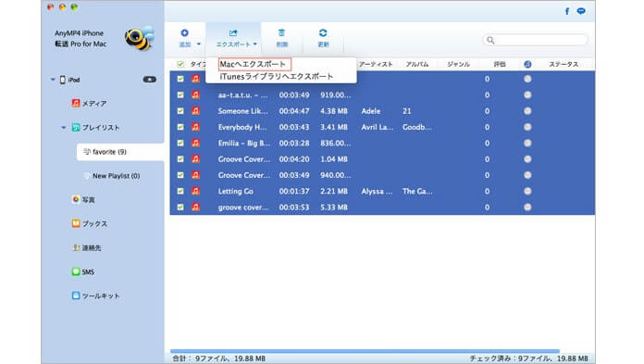
Task: Uncheck the aa-t.a.t.u. song checkbox
Action: point(180,95)
